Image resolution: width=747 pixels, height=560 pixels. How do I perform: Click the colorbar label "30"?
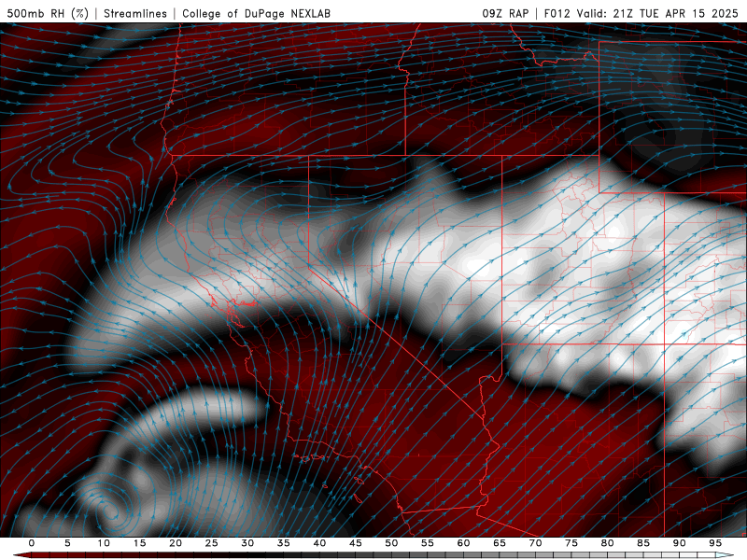(247, 543)
